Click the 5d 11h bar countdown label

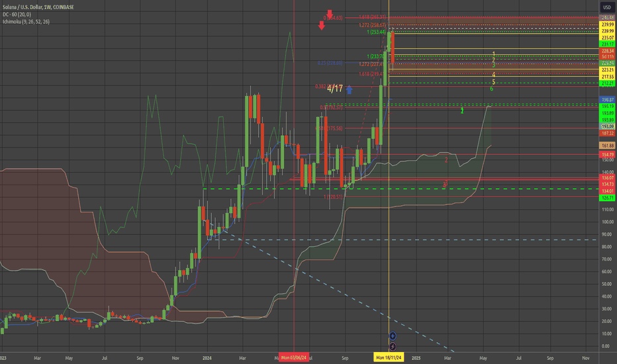[x=607, y=57]
